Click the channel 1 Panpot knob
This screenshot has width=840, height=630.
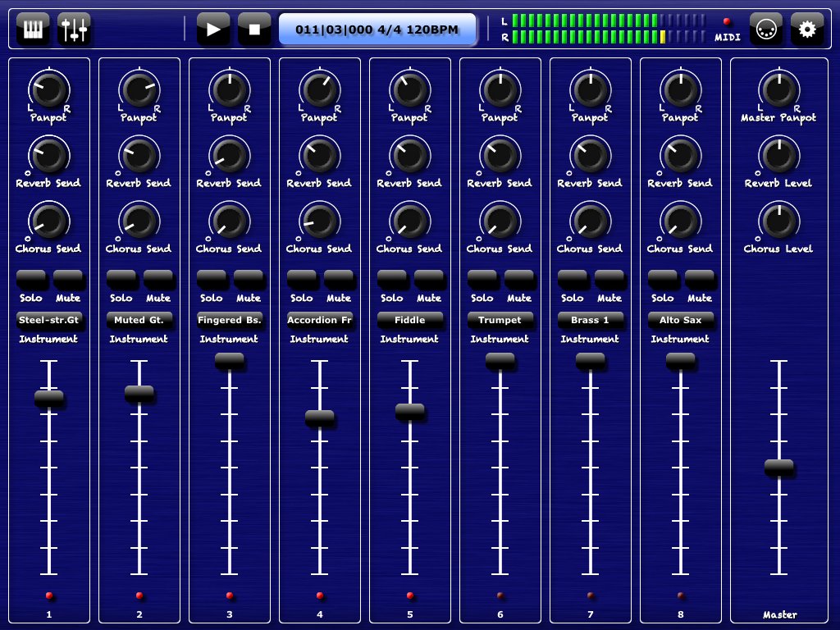tap(49, 89)
